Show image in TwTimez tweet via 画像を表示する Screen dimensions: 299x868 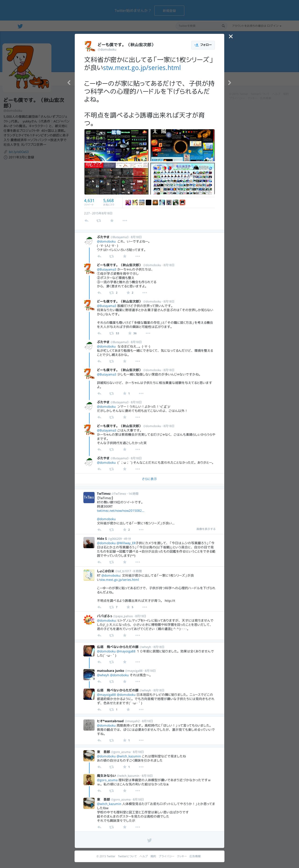[206, 529]
